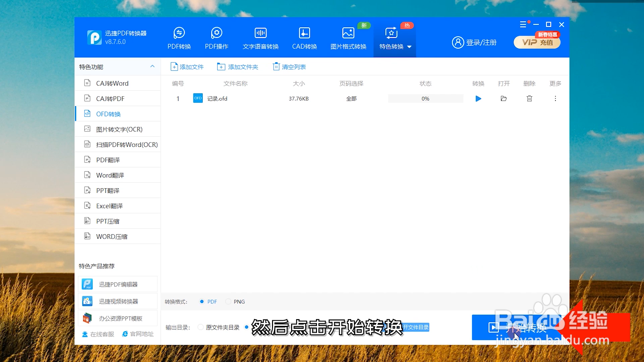This screenshot has width=644, height=362.
Task: Choose 图片转文字(OCR) function
Action: 118,129
